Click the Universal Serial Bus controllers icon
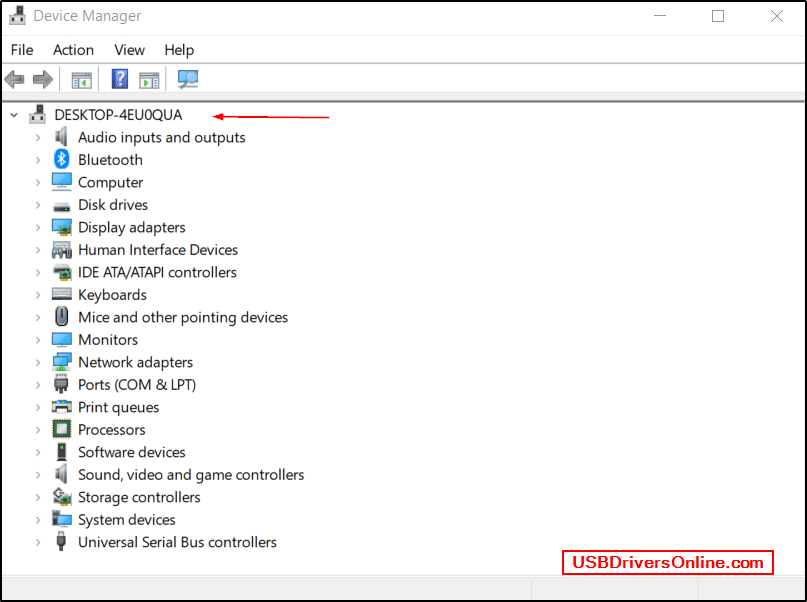 (x=62, y=542)
